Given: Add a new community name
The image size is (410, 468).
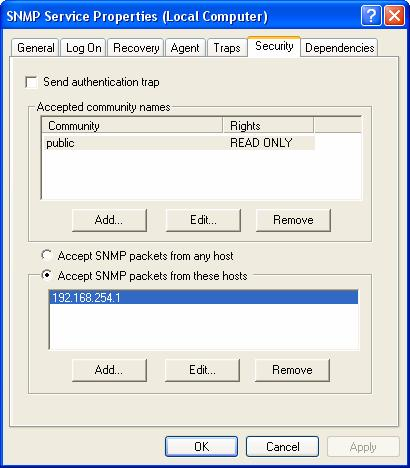Looking at the screenshot, I should point(109,220).
